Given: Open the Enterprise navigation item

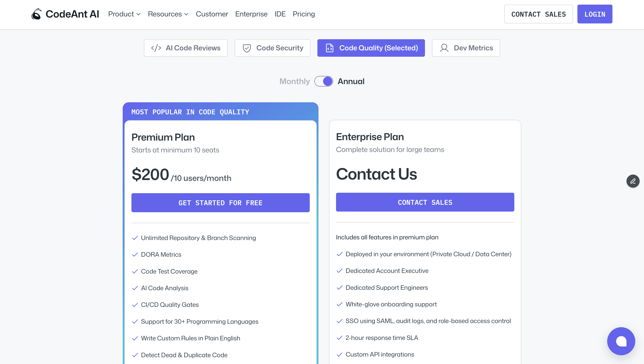Looking at the screenshot, I should pyautogui.click(x=251, y=14).
